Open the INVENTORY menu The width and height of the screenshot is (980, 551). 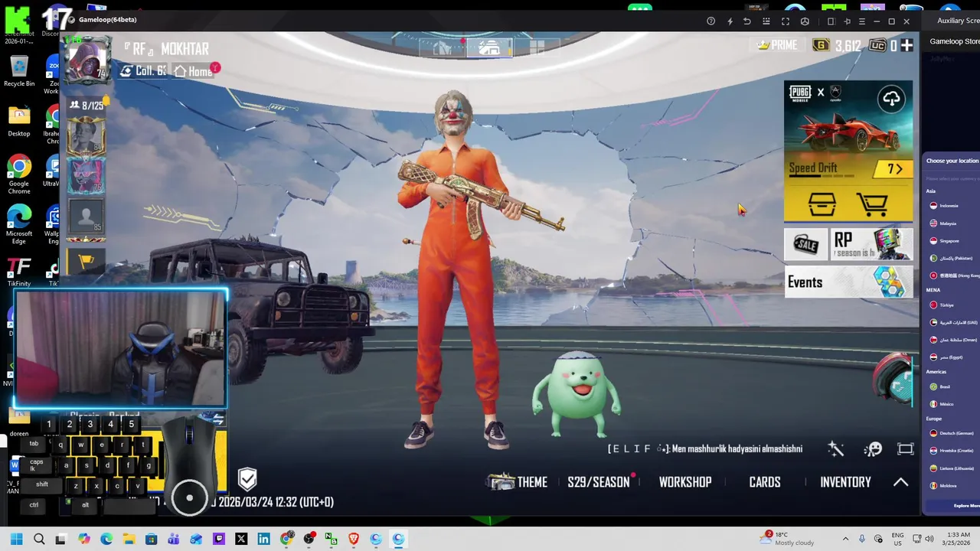[x=845, y=482]
